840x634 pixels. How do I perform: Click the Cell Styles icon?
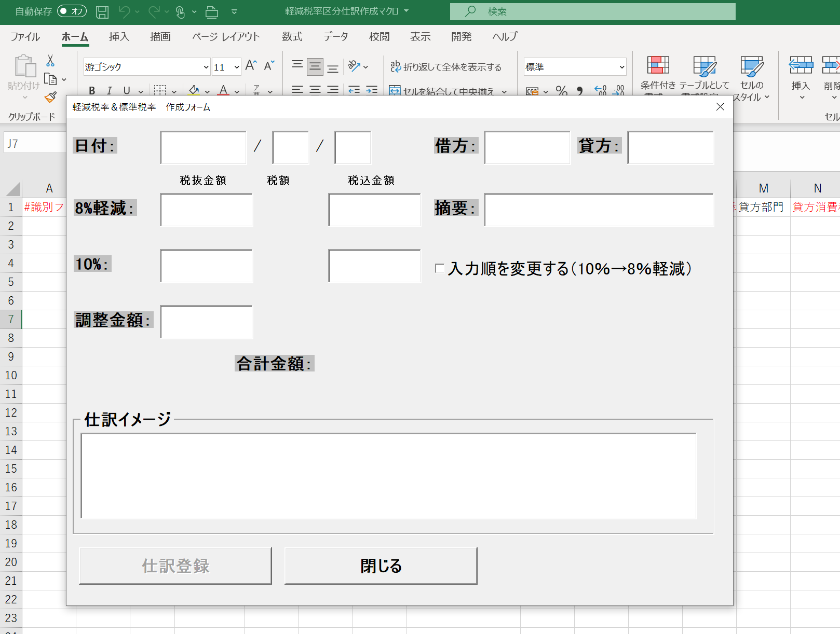click(751, 66)
